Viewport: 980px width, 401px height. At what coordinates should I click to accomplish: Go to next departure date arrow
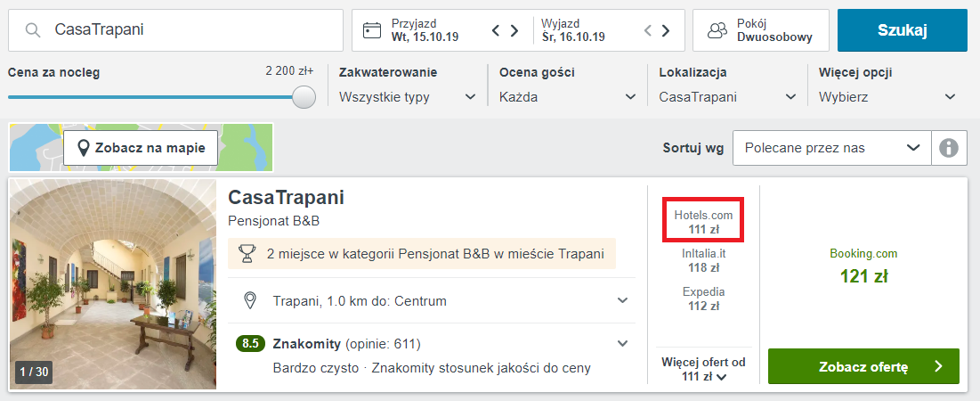pyautogui.click(x=666, y=30)
